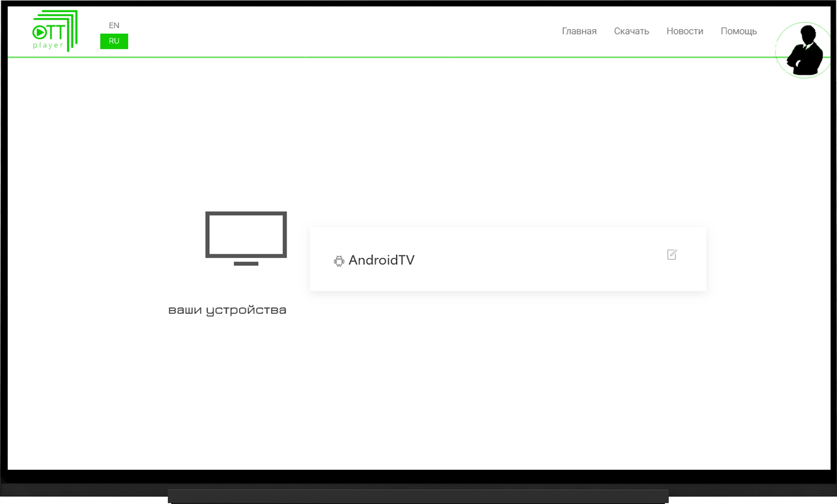837x504 pixels.
Task: Switch language to EN
Action: point(114,25)
